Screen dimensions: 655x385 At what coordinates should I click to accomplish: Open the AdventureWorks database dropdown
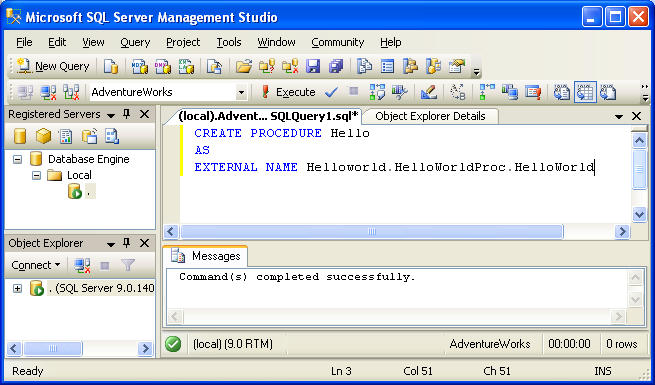(241, 92)
